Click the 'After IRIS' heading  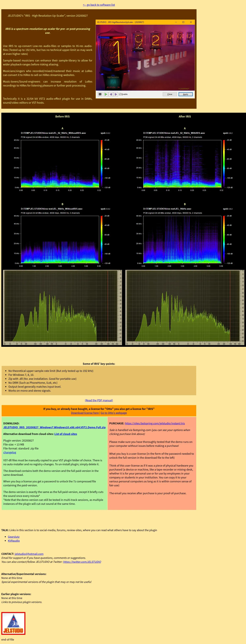point(185,116)
